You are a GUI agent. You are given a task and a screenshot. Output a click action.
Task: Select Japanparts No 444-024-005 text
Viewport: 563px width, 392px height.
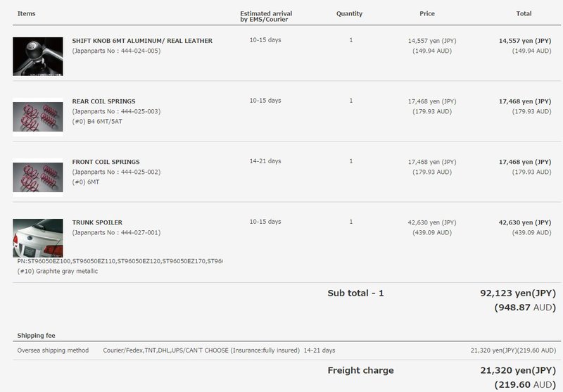click(116, 51)
